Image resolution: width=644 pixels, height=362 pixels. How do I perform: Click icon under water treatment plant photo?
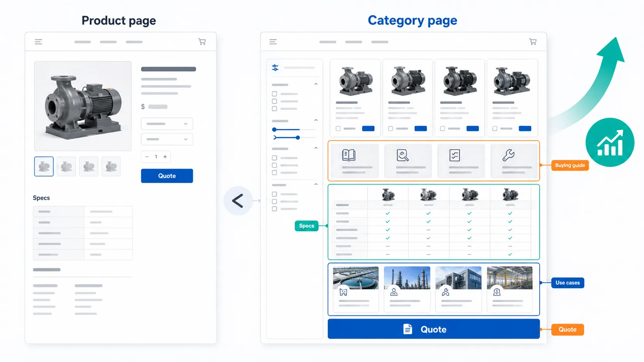pos(343,292)
